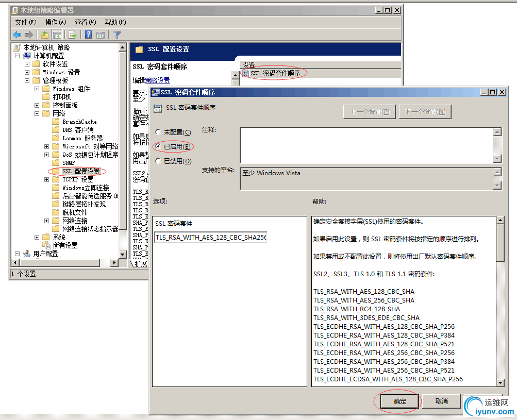Open the 帮助(H) menu
This screenshot has width=517, height=420.
coord(115,23)
